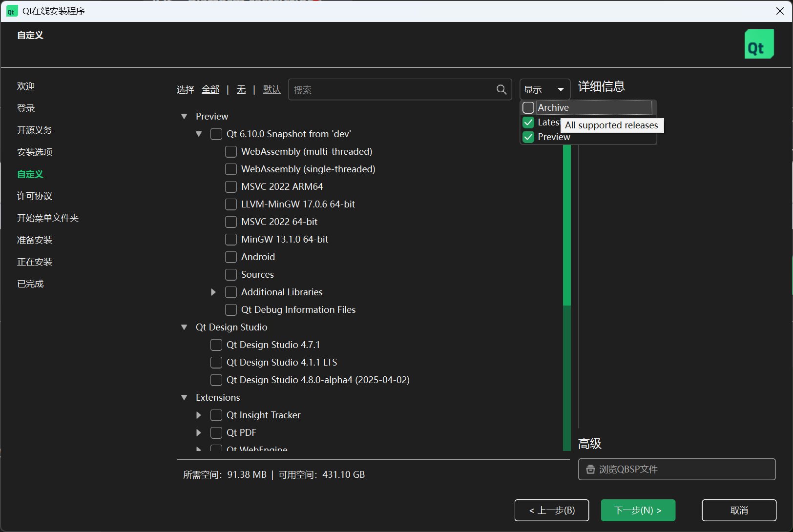Collapse the Extensions group
The image size is (793, 532).
click(x=184, y=397)
